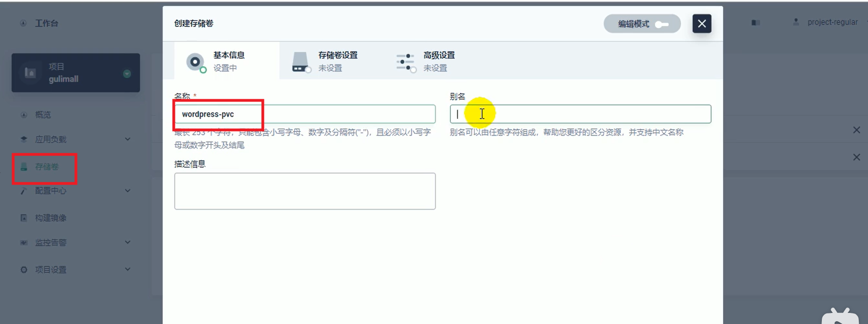Image resolution: width=868 pixels, height=324 pixels.
Task: Expand the 配置中心 chevron
Action: [x=128, y=191]
